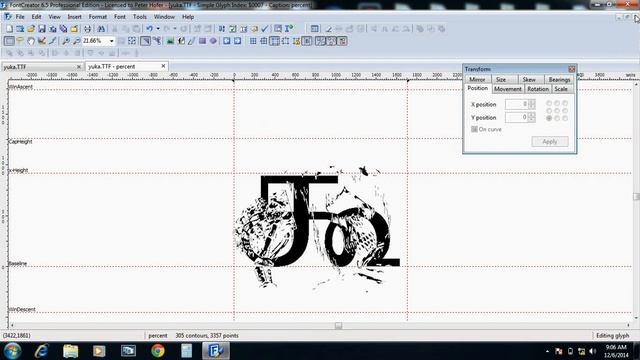Click the Zoom to fit icon
This screenshot has height=360, width=640.
pos(132,41)
